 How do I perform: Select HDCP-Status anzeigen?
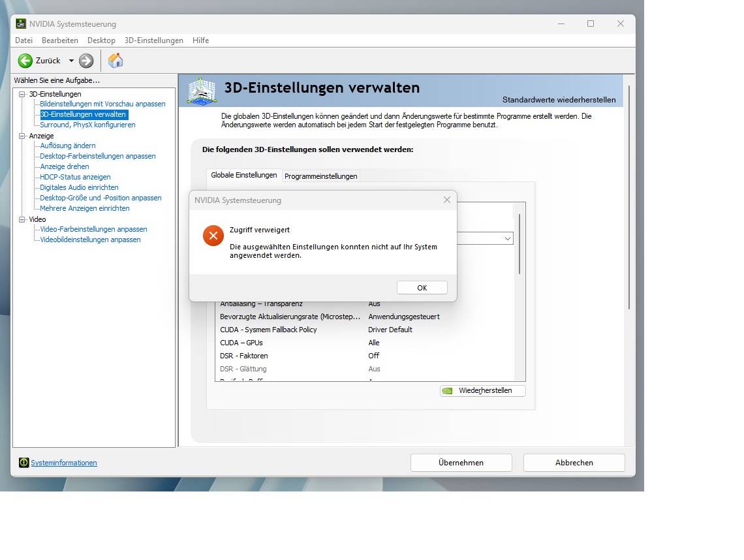75,177
